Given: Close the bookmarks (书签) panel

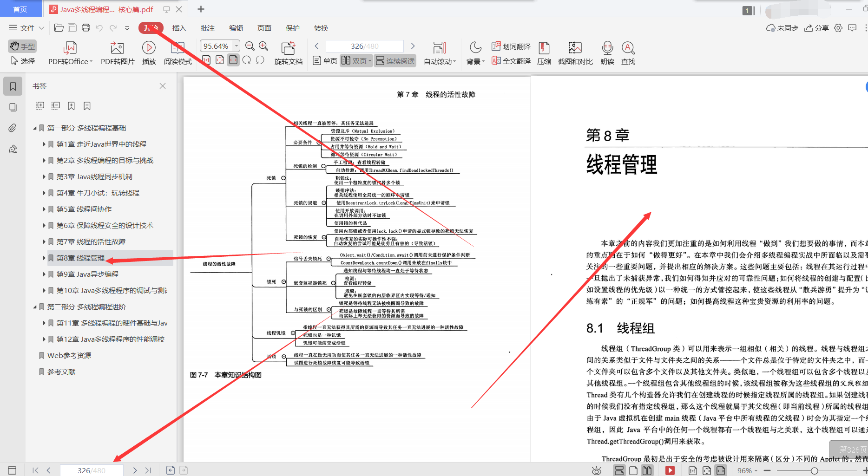Looking at the screenshot, I should (163, 86).
